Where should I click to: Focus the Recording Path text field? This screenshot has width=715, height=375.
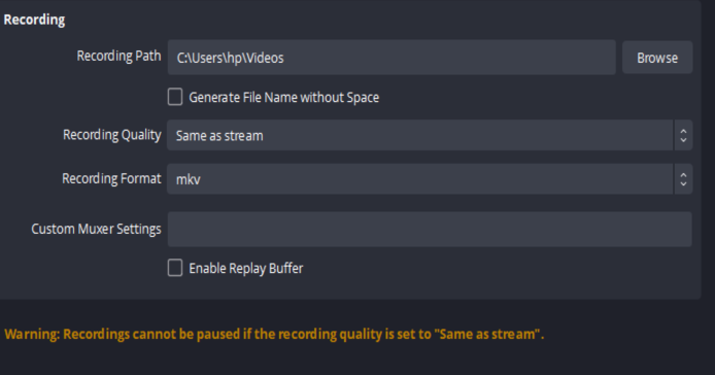(x=391, y=57)
